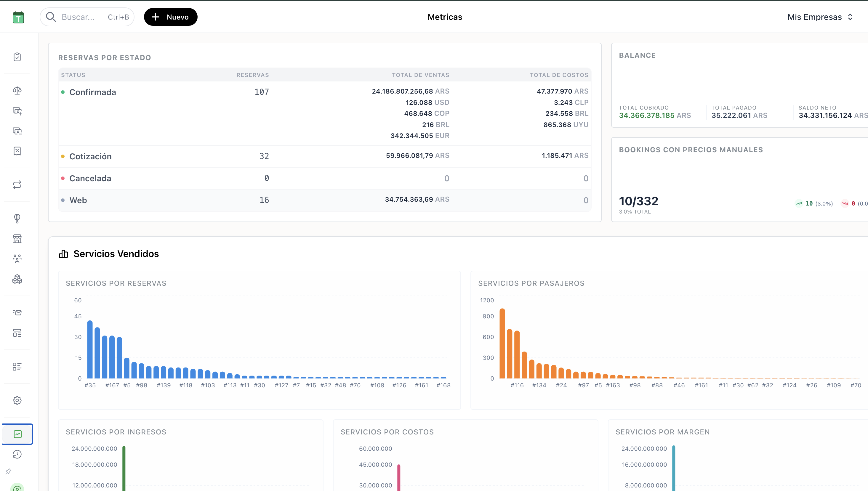Open the percent receipt sidebar icon
The width and height of the screenshot is (868, 491).
click(x=17, y=151)
